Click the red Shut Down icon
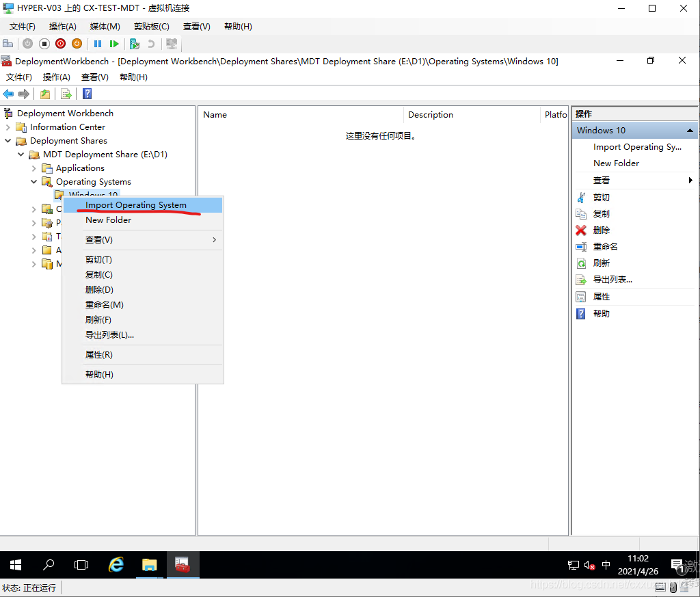The height and width of the screenshot is (597, 700). pyautogui.click(x=61, y=44)
